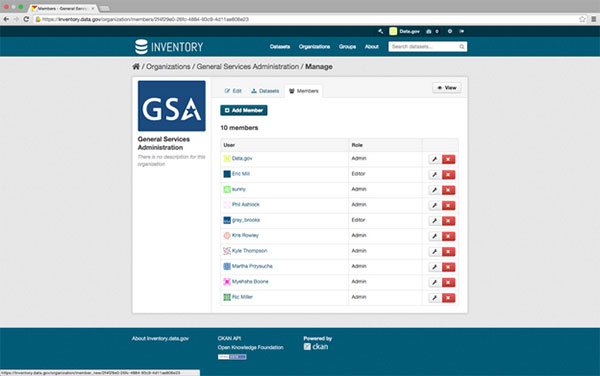
Task: Edit Kris Rowley's role
Action: [x=434, y=236]
